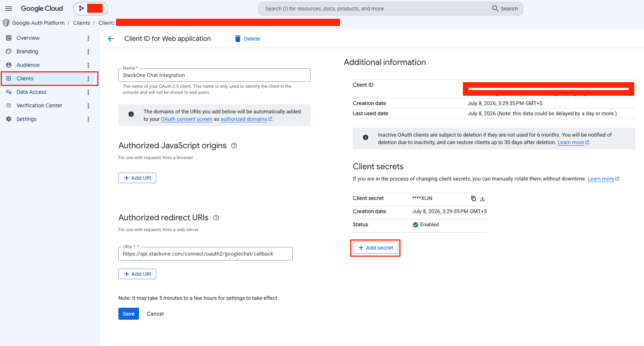Go to the Clients breadcrumb link
This screenshot has height=346, width=644.
click(x=82, y=23)
